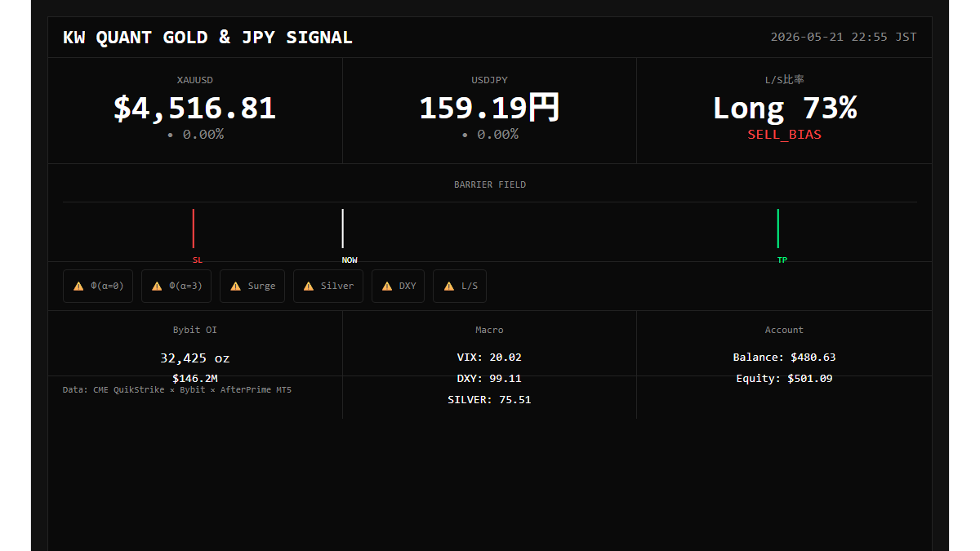Click the warning icon in Φ(α=3) chip

[x=157, y=287]
